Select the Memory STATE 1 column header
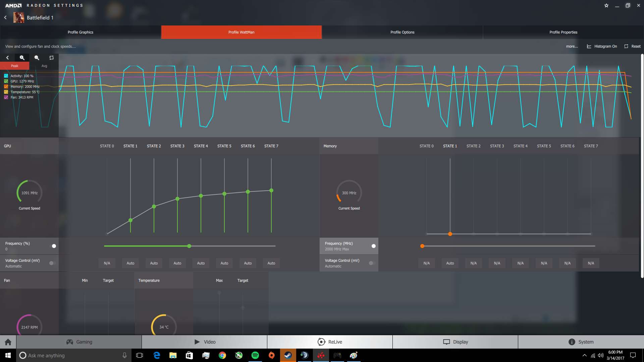This screenshot has width=644, height=362. coord(450,146)
